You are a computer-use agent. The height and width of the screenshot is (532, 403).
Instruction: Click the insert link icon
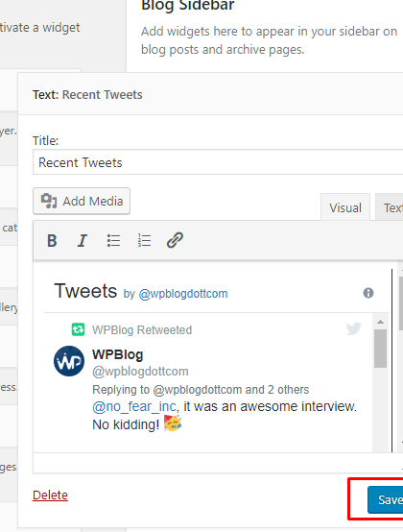(175, 241)
